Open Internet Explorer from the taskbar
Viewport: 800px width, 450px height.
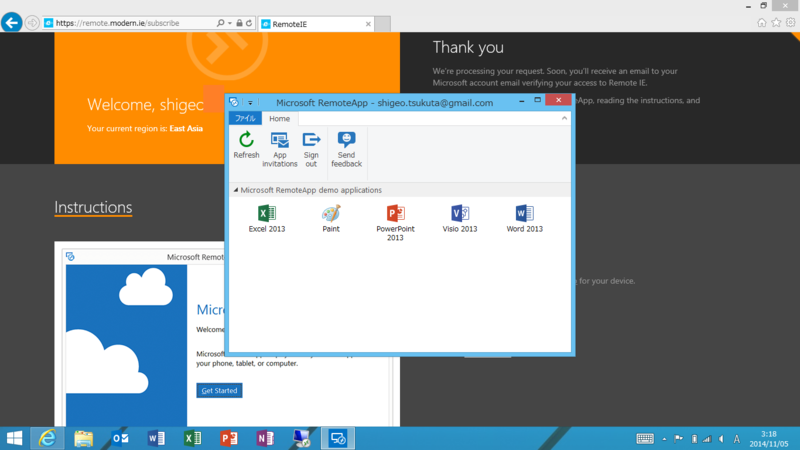[47, 438]
